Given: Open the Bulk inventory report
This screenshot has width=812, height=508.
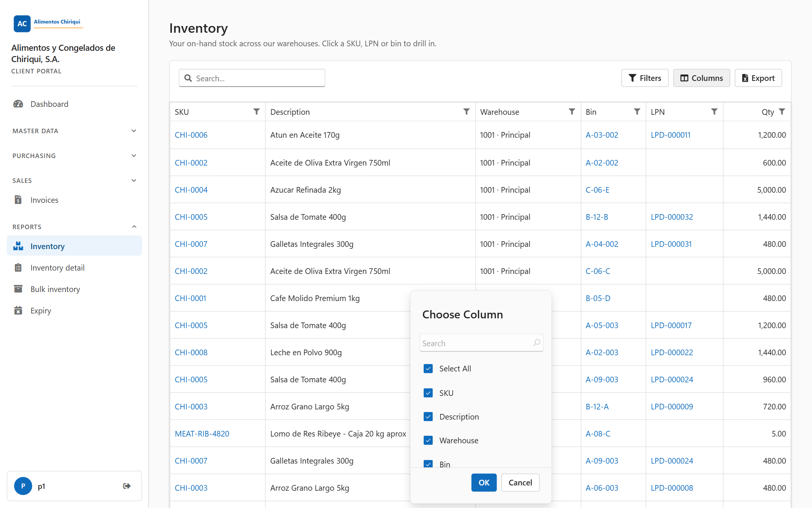Looking at the screenshot, I should [x=74, y=289].
